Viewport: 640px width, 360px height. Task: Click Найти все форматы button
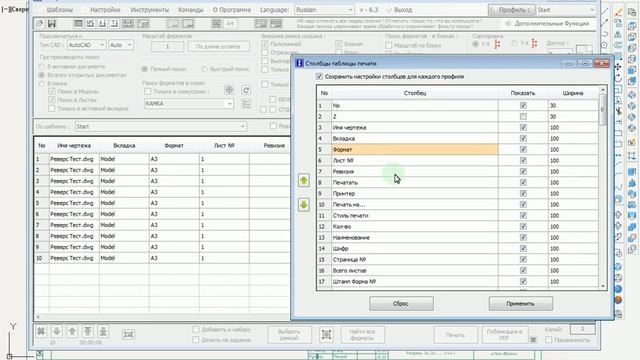362,335
